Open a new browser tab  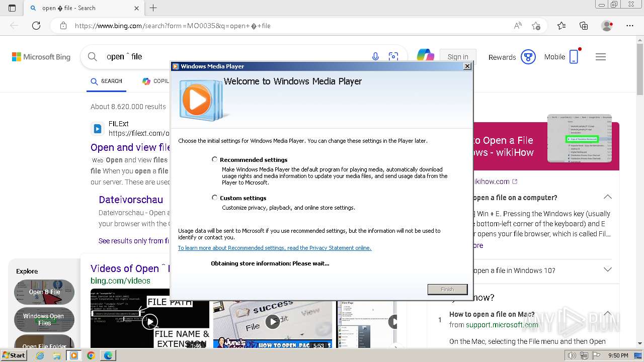pos(153,8)
